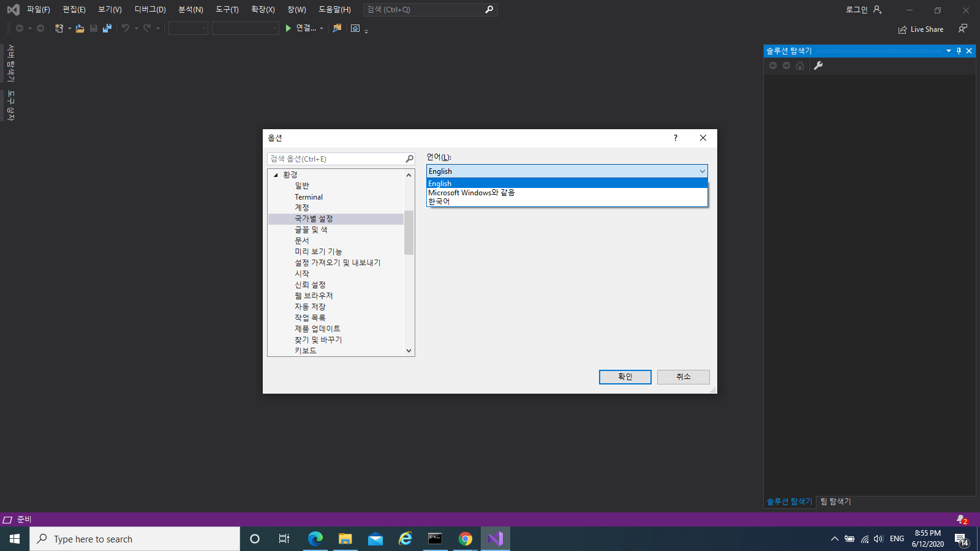Click the Visual Studio logo icon
This screenshot has height=551, width=980.
coord(13,10)
